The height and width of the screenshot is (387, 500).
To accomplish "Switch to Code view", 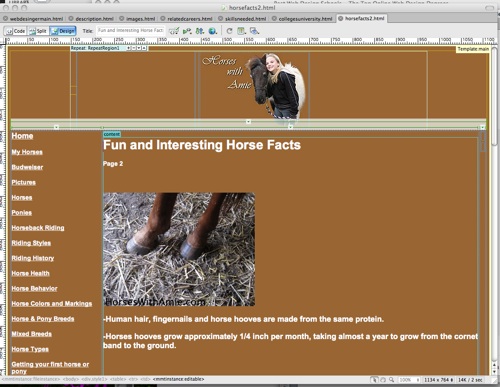I will tap(15, 31).
